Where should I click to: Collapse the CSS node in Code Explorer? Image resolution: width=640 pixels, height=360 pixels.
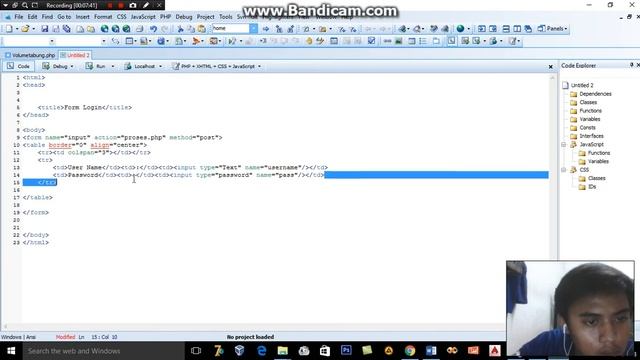564,170
